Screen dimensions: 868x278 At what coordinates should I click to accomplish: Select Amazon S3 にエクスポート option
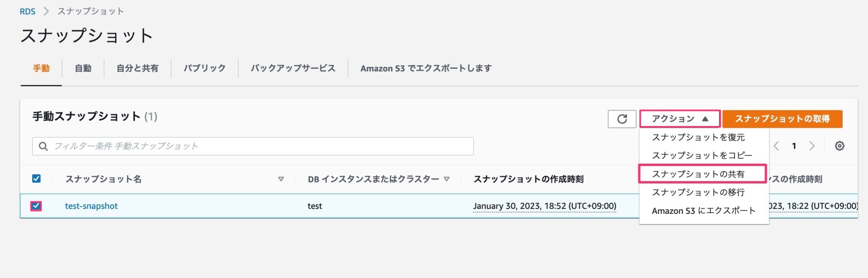coord(704,211)
